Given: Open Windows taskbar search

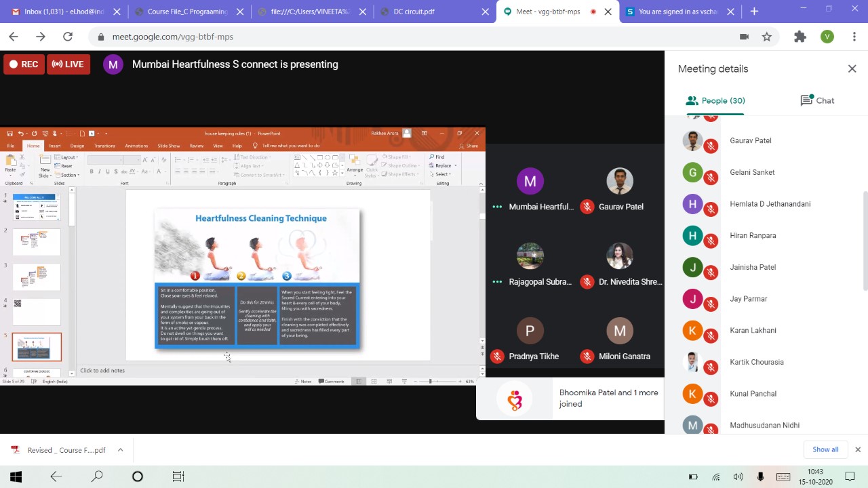Looking at the screenshot, I should 97,476.
